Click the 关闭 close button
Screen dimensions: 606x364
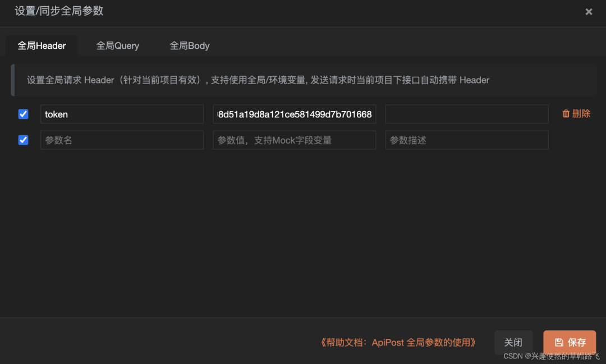pos(513,342)
